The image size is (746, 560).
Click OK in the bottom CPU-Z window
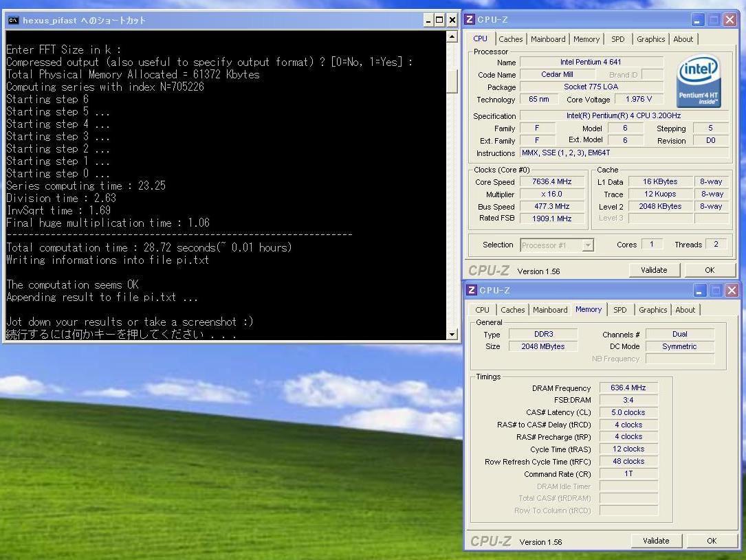pyautogui.click(x=712, y=541)
